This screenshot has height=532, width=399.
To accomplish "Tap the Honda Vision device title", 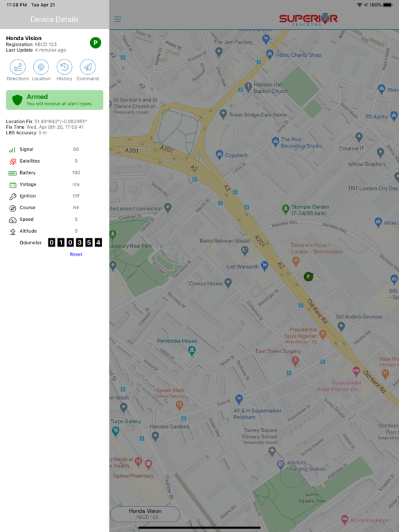I will click(24, 38).
